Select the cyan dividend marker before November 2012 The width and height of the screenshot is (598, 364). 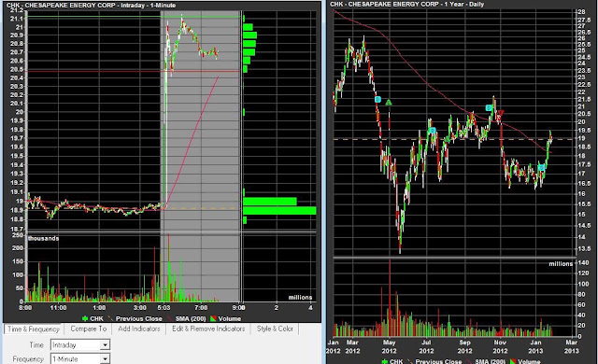point(489,108)
